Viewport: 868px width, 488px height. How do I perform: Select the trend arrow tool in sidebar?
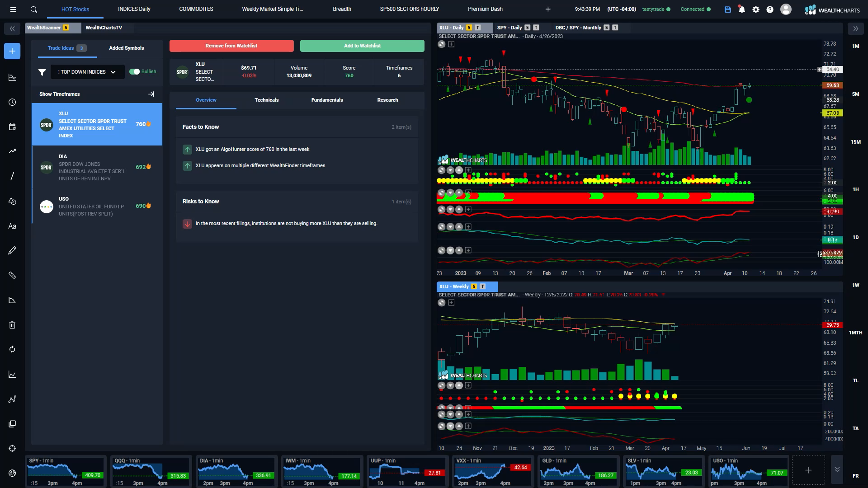pos(12,151)
